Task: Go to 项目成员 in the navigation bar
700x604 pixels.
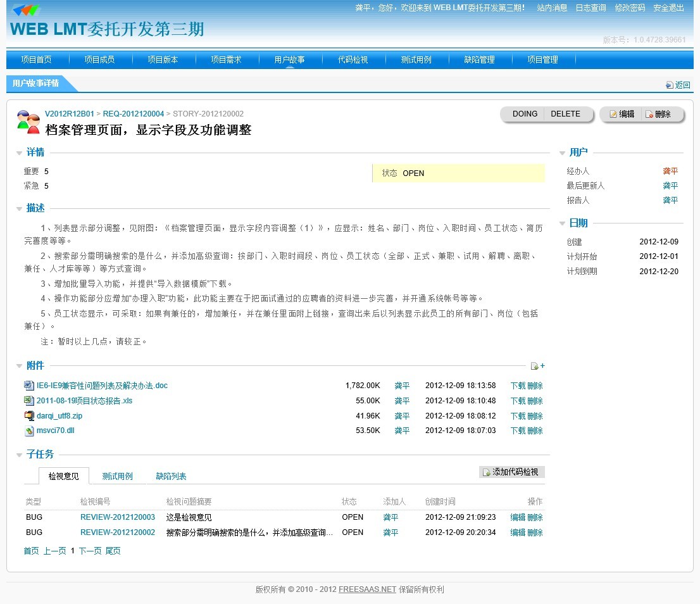Action: point(99,60)
